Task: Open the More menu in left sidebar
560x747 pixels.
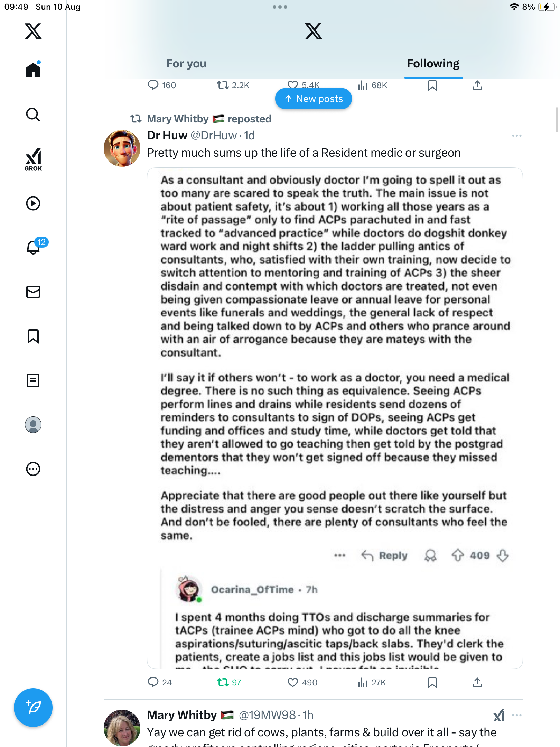Action: click(x=33, y=469)
